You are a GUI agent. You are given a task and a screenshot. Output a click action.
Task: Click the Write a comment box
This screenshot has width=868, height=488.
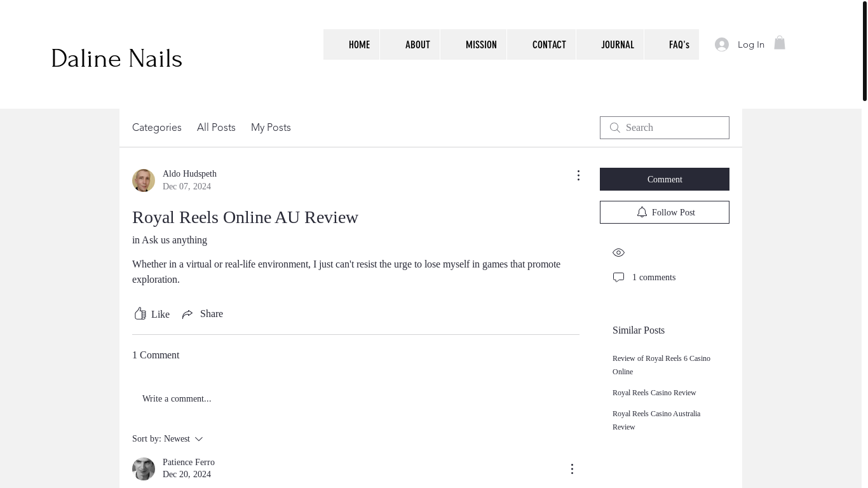click(356, 399)
